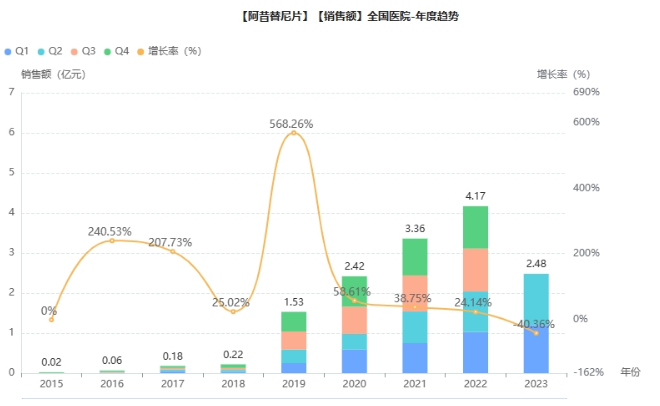This screenshot has width=660, height=406.
Task: Click the 0.18 total above 2017
Action: pyautogui.click(x=173, y=356)
